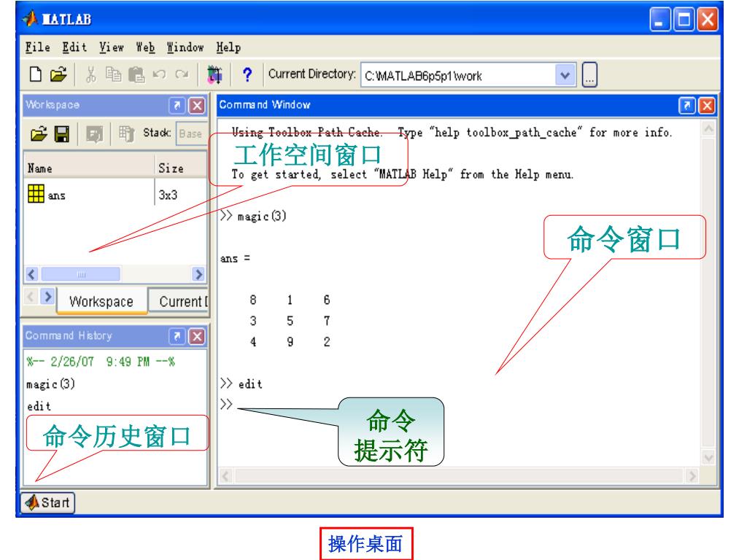Viewport: 747px width, 560px height.
Task: Open the Window menu
Action: coord(185,47)
